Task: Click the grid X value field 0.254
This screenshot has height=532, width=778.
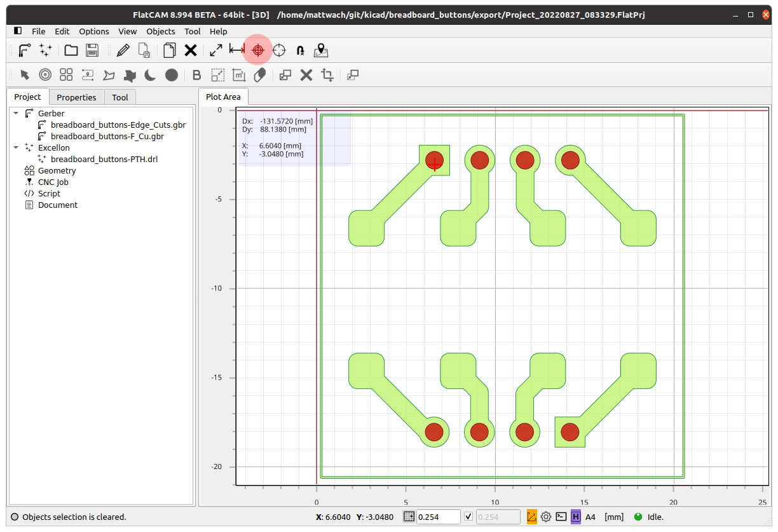Action: click(x=438, y=517)
